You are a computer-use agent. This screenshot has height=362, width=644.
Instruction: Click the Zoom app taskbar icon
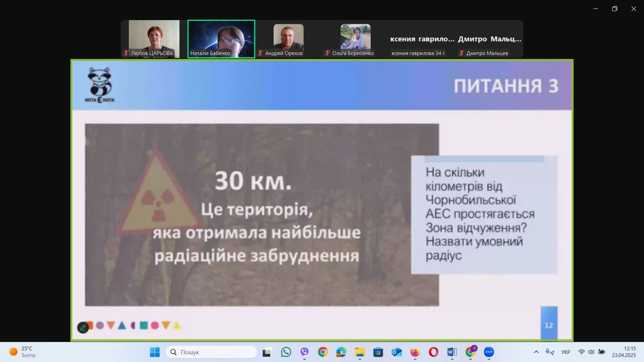coord(489,352)
